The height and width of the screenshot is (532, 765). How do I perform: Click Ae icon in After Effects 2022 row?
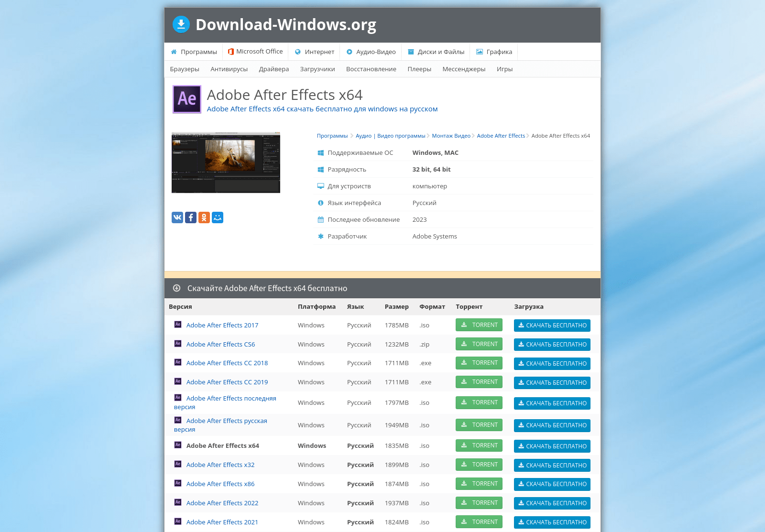[x=178, y=502]
